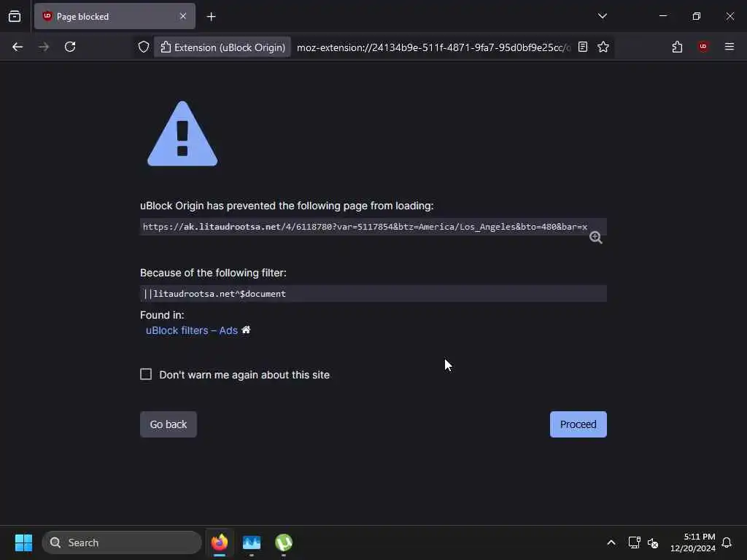Open the muted volume tray icon
Viewport: 747px width, 560px height.
pyautogui.click(x=653, y=542)
